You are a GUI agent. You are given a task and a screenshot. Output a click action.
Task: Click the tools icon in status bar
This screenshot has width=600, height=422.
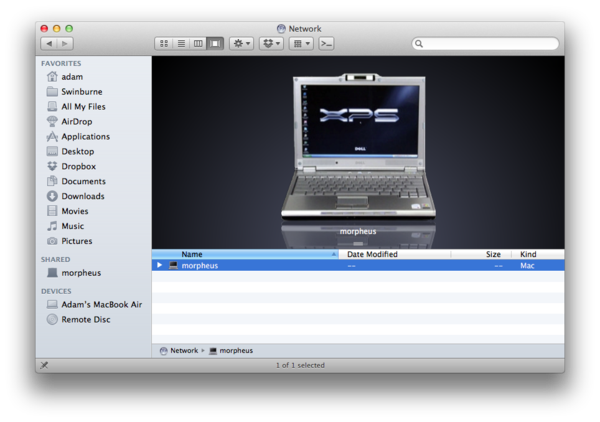(44, 365)
